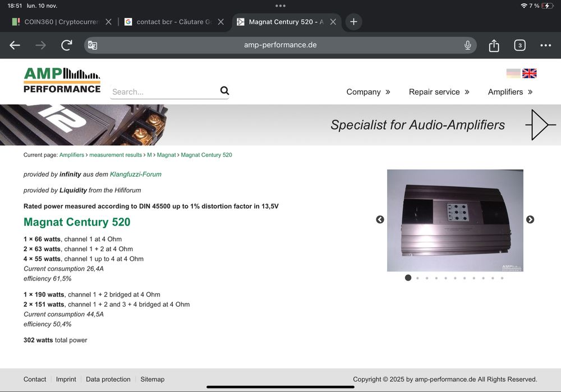Open the Klangfuzzi-Forum link
The image size is (561, 392).
(x=136, y=174)
